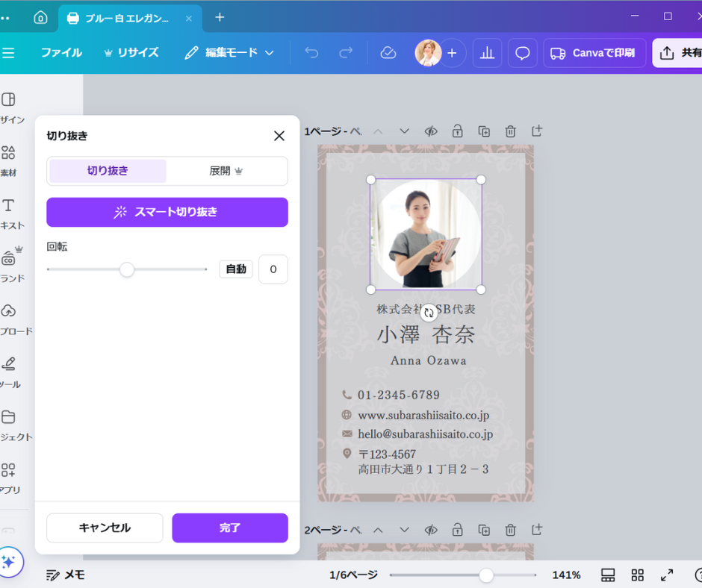This screenshot has height=588, width=702.
Task: Switch to the 展開 tab
Action: 226,171
